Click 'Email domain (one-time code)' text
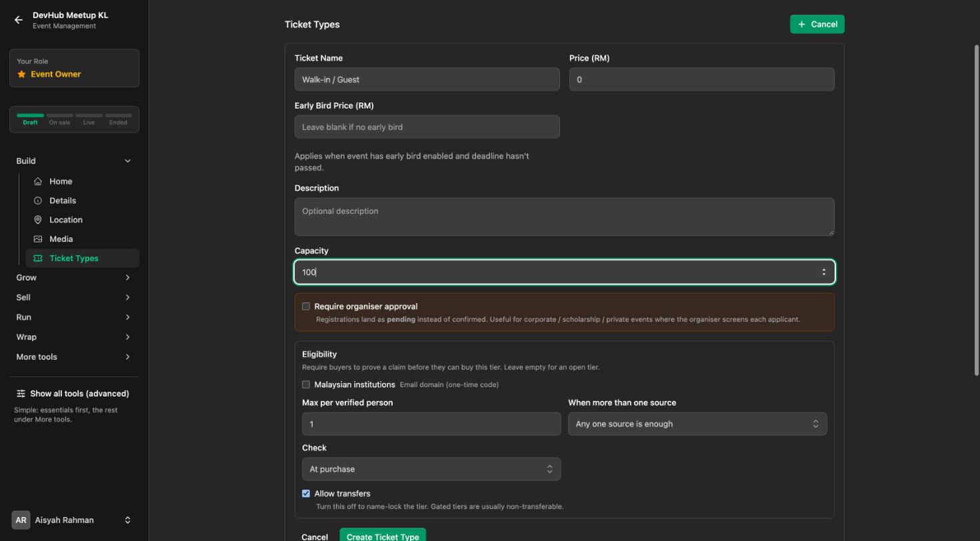This screenshot has height=541, width=980. click(449, 385)
